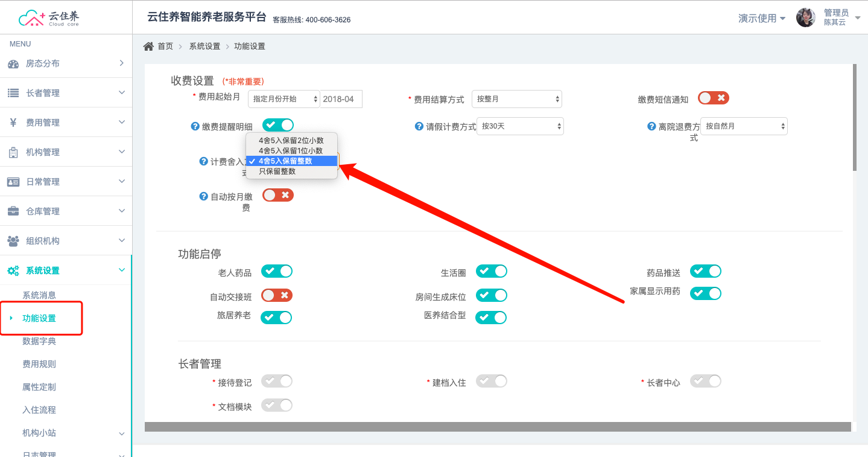The width and height of the screenshot is (868, 457).
Task: Click the 费用管理 yen icon
Action: (x=13, y=123)
